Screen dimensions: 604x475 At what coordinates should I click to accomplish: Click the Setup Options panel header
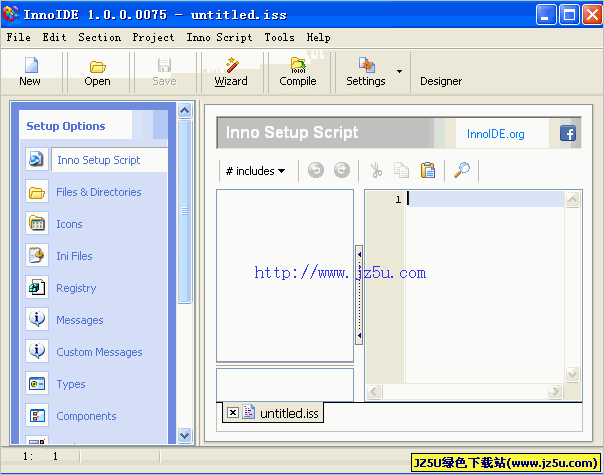coord(93,126)
